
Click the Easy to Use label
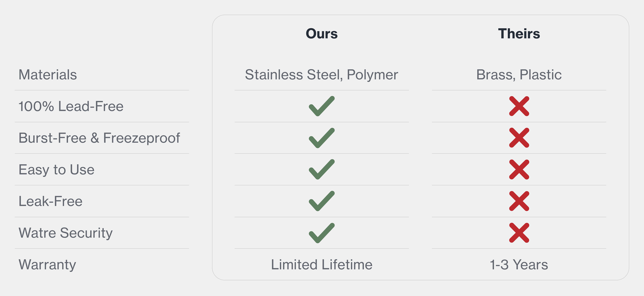coord(57,170)
